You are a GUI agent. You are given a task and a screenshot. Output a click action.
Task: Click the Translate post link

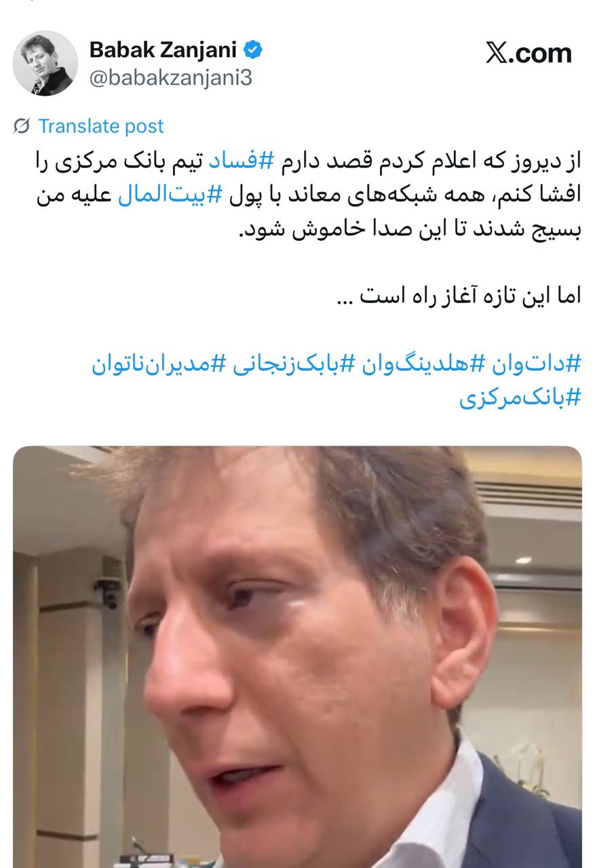click(x=101, y=126)
